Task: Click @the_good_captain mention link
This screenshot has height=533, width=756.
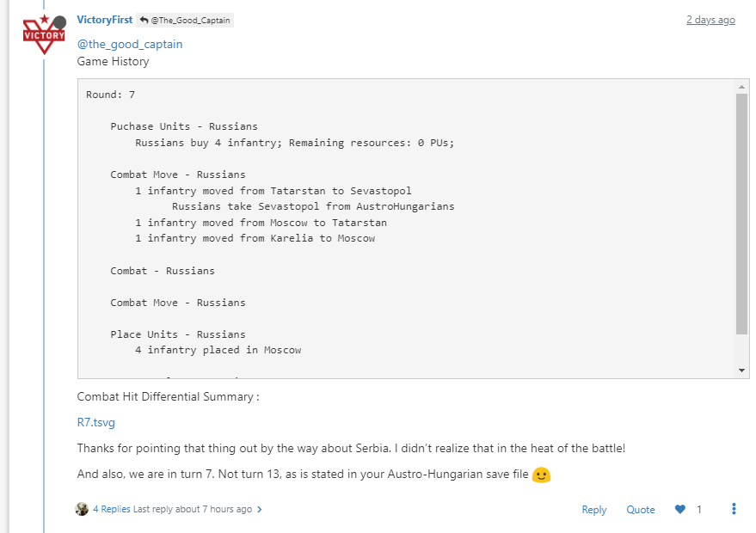Action: [x=130, y=44]
